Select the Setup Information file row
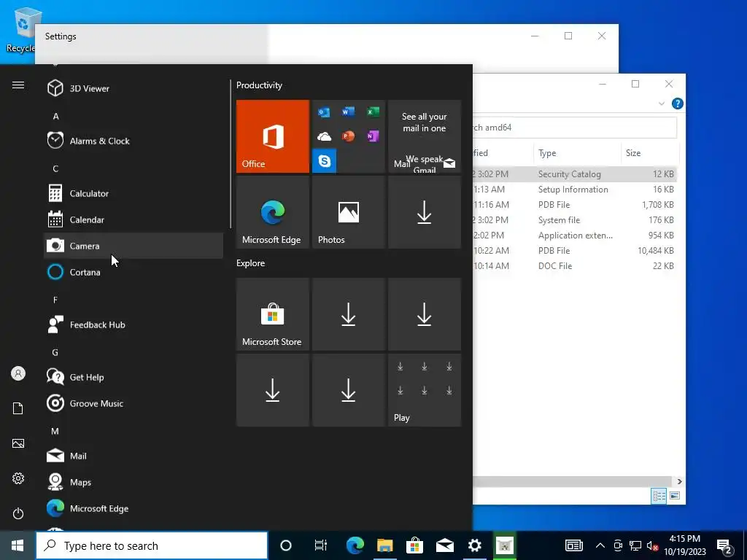The image size is (747, 560). [x=575, y=190]
